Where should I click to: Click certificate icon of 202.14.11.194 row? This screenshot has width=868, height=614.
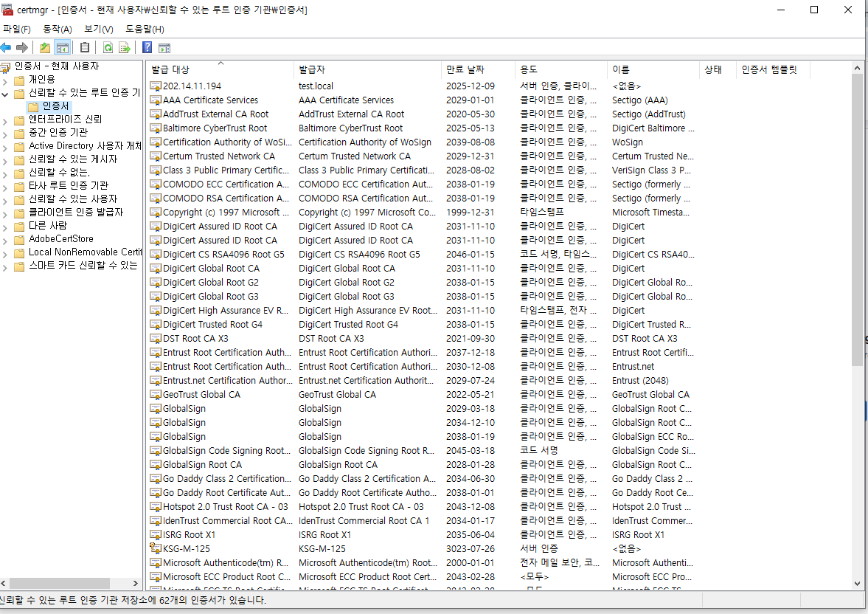(156, 86)
